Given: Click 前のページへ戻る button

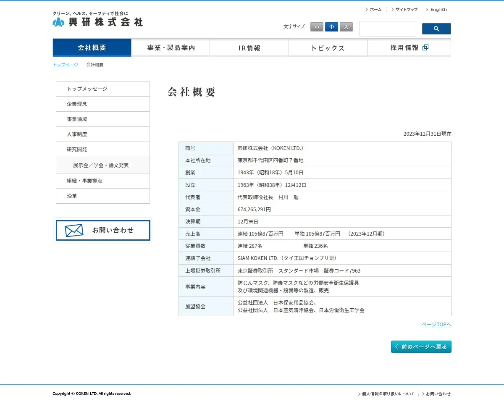Looking at the screenshot, I should pyautogui.click(x=421, y=347).
